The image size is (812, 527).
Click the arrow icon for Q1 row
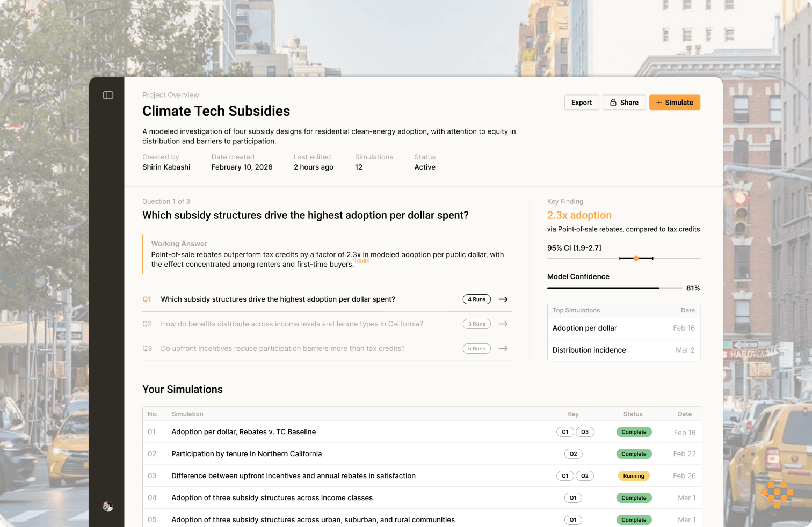point(503,299)
